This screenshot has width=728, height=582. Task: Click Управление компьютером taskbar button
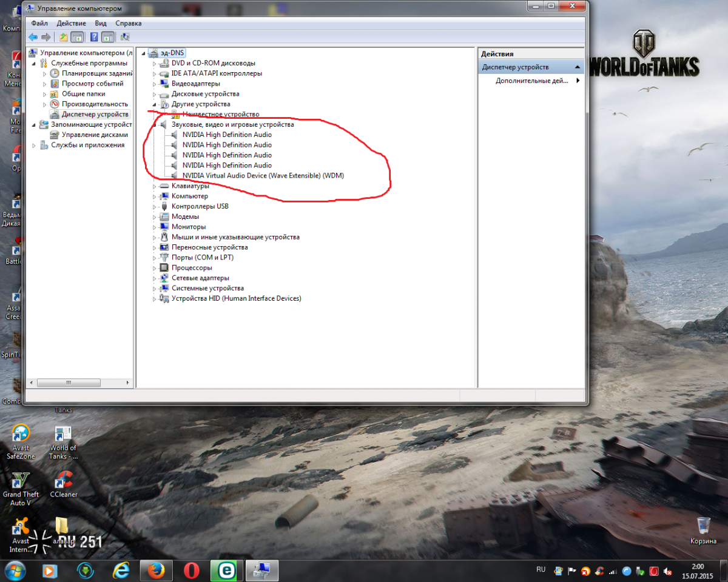pos(262,570)
